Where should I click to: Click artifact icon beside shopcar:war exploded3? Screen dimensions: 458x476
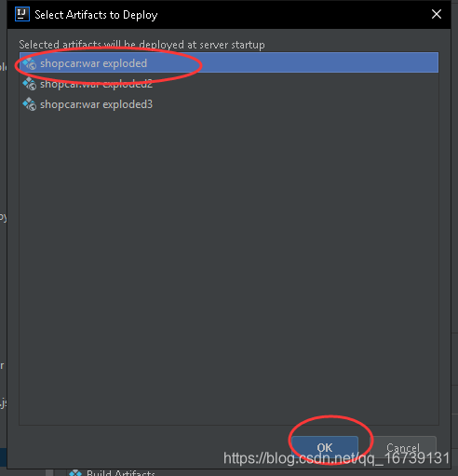point(30,104)
